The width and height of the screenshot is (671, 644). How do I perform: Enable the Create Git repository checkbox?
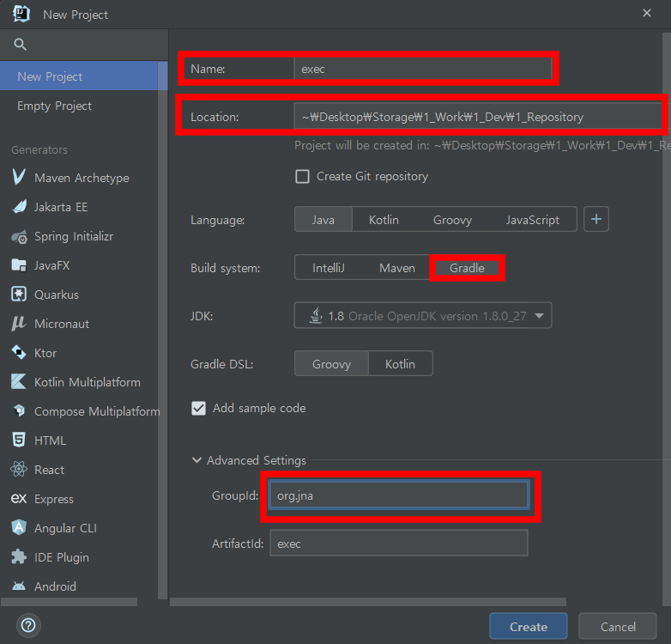point(303,176)
